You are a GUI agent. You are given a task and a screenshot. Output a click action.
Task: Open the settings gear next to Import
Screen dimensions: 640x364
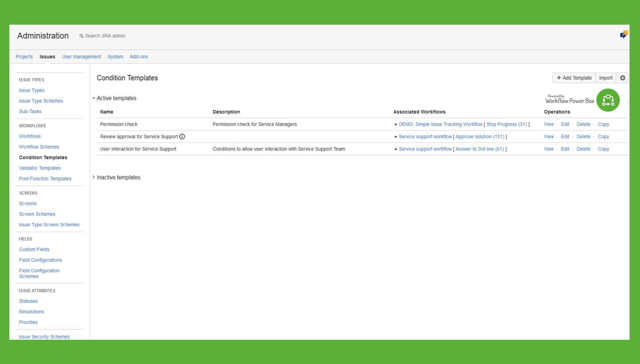pyautogui.click(x=623, y=78)
